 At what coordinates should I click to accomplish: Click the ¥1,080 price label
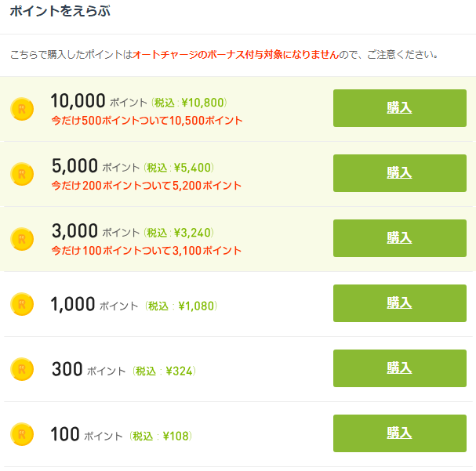click(181, 306)
